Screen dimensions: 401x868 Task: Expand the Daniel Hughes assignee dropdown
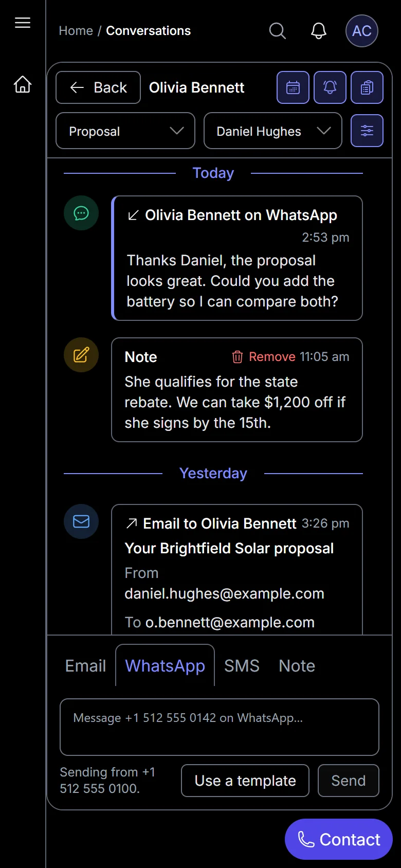pos(273,131)
